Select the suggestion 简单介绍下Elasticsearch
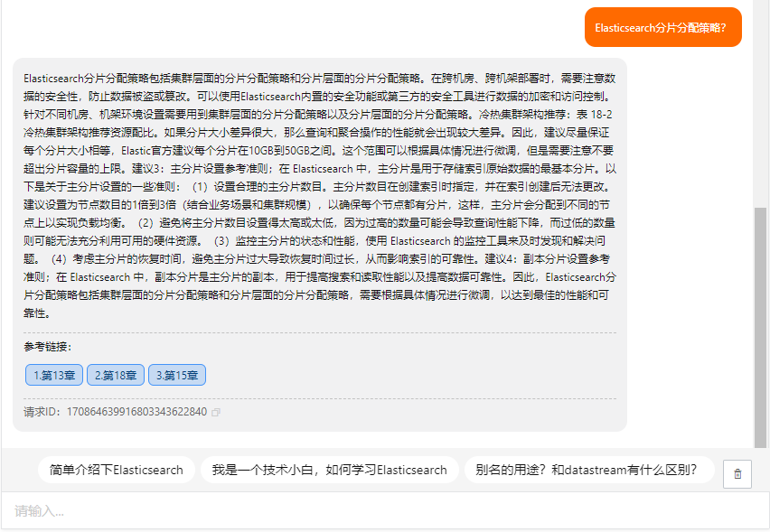This screenshot has width=770, height=532. click(117, 470)
